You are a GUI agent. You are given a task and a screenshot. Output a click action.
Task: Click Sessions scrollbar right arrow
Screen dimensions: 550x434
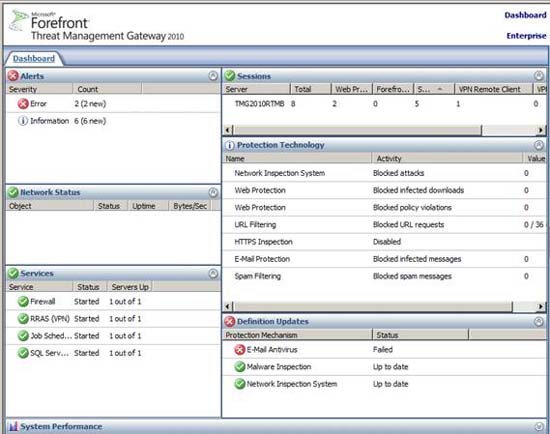pos(541,131)
